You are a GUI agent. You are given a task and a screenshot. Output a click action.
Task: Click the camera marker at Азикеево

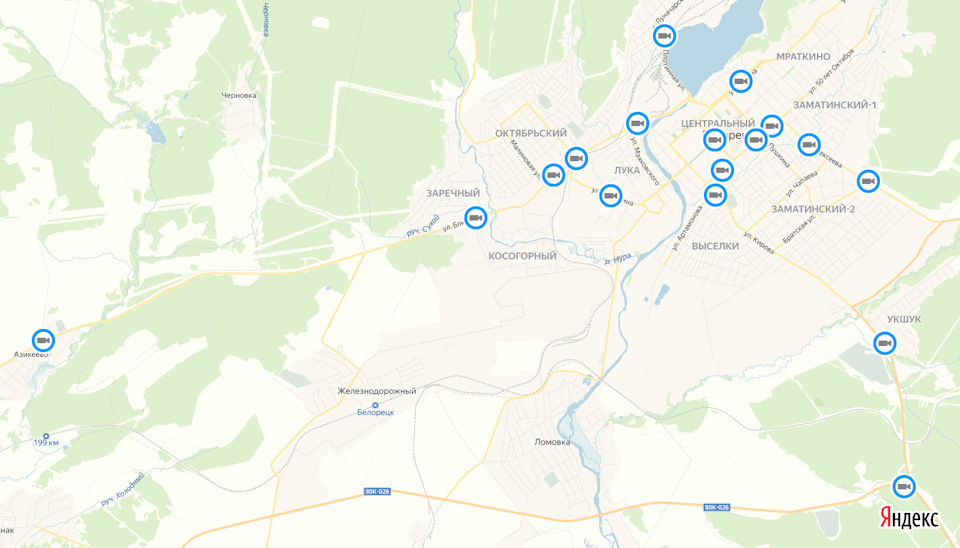tap(43, 340)
